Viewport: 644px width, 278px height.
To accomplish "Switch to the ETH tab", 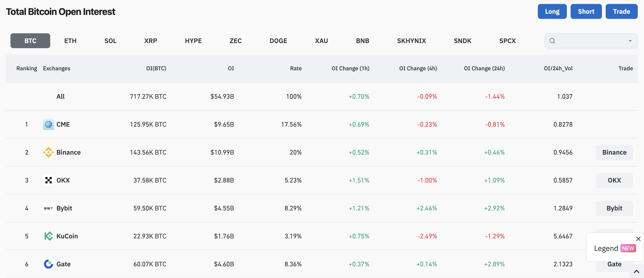I will pos(70,41).
